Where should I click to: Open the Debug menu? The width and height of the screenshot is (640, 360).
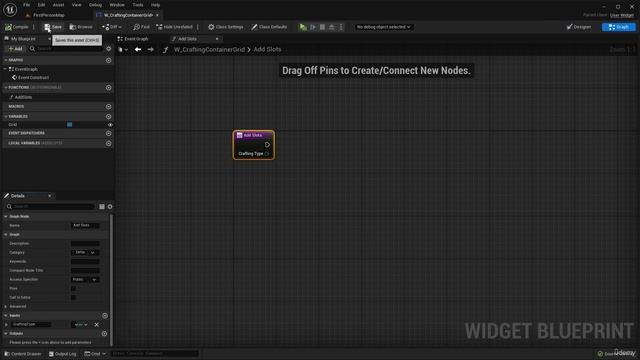pos(95,5)
